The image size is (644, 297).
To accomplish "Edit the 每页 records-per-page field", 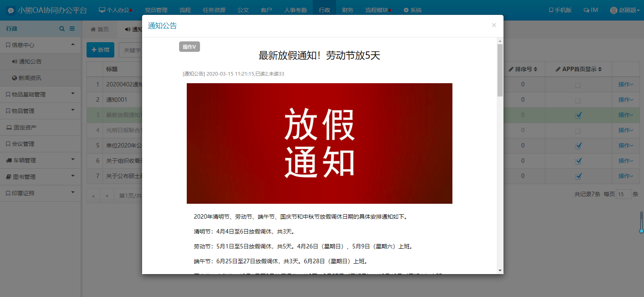I will coord(624,194).
